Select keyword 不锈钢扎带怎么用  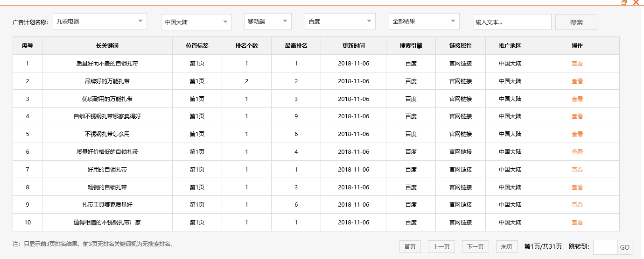(107, 134)
